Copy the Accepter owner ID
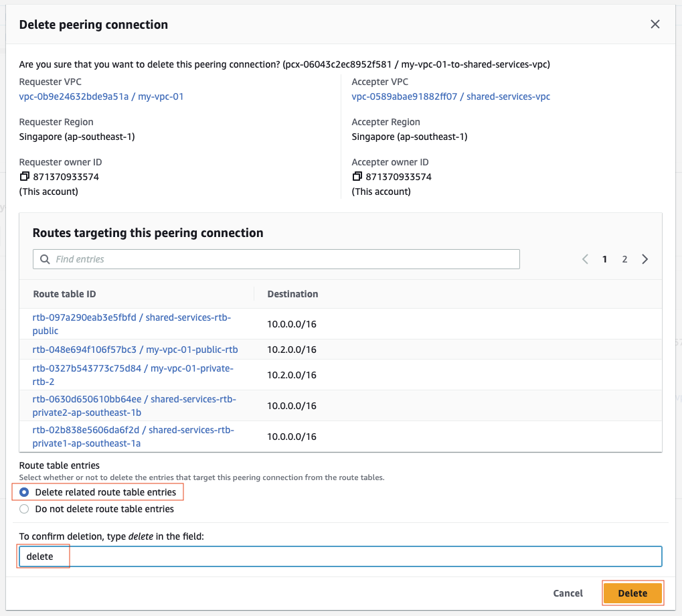Screen dimensions: 682x616 [x=357, y=176]
